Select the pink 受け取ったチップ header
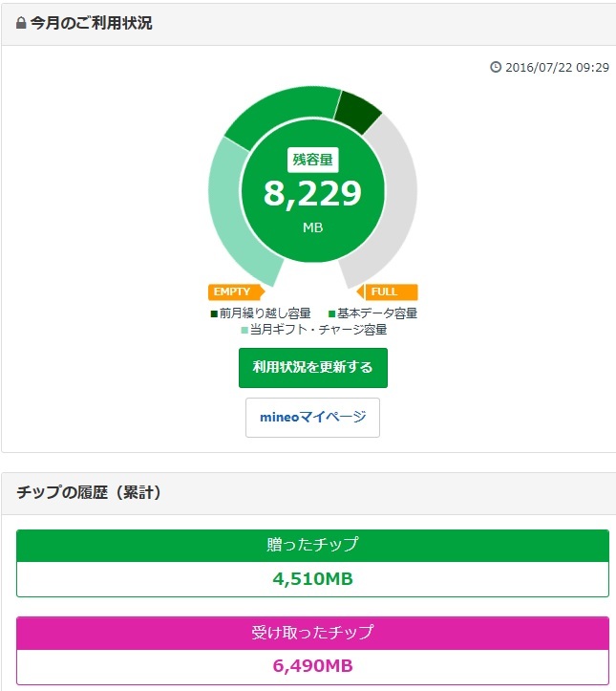Image resolution: width=616 pixels, height=691 pixels. coord(312,633)
